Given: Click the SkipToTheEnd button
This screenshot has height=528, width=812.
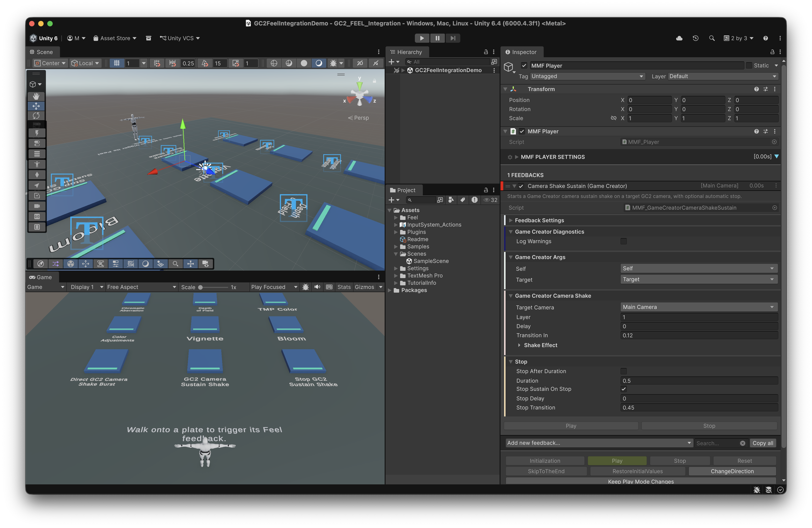Looking at the screenshot, I should click(x=546, y=471).
